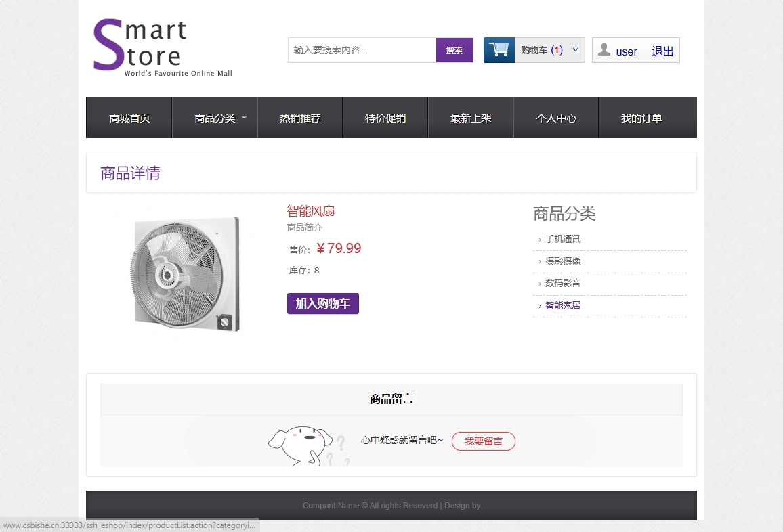Focus the search input field
The image size is (783, 532).
tap(362, 50)
